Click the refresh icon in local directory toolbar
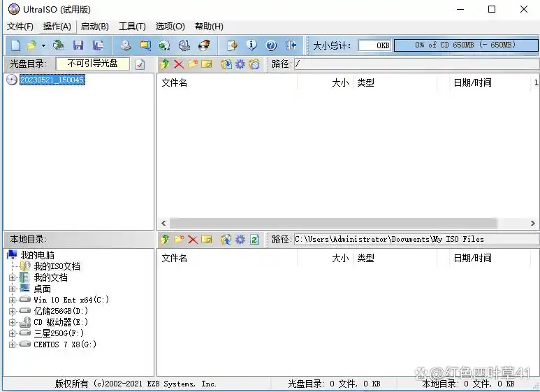Screen dimensions: 540x392 point(254,240)
